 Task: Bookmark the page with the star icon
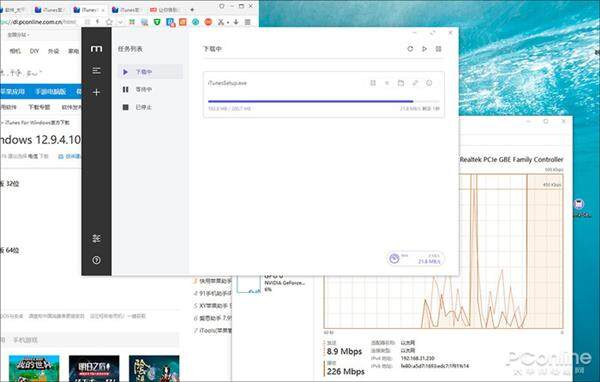click(x=109, y=22)
